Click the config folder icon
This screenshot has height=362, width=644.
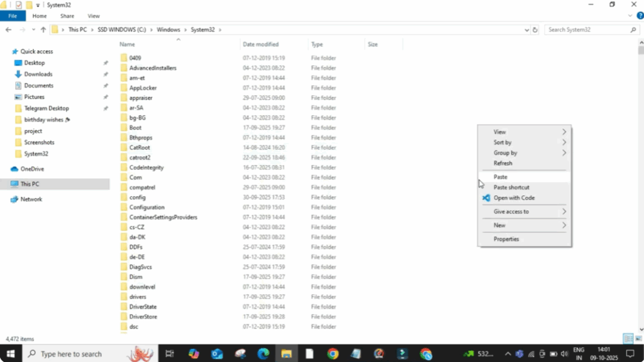[124, 198]
